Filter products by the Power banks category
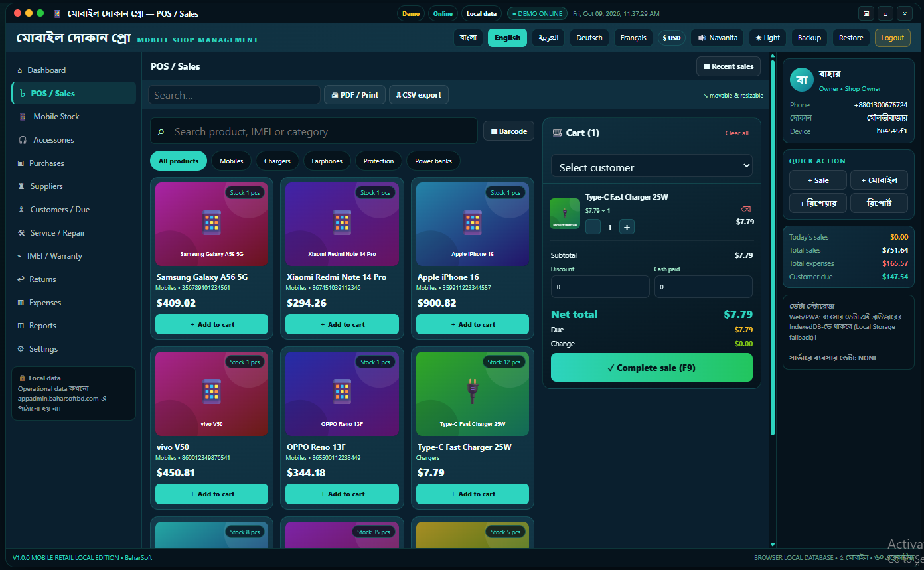 pyautogui.click(x=433, y=161)
